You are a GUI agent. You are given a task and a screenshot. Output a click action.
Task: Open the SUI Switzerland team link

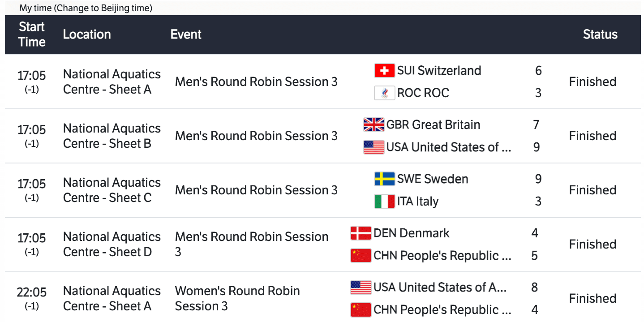[439, 71]
